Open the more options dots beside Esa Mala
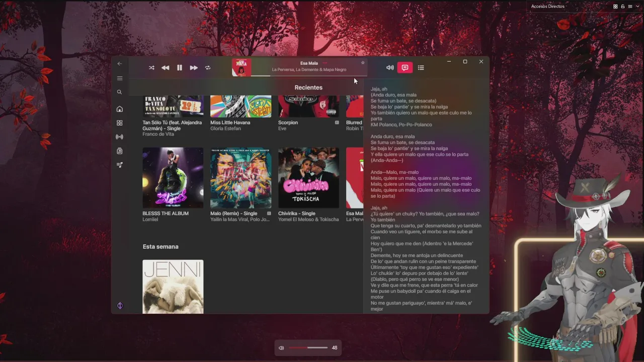This screenshot has height=362, width=644. (325, 63)
